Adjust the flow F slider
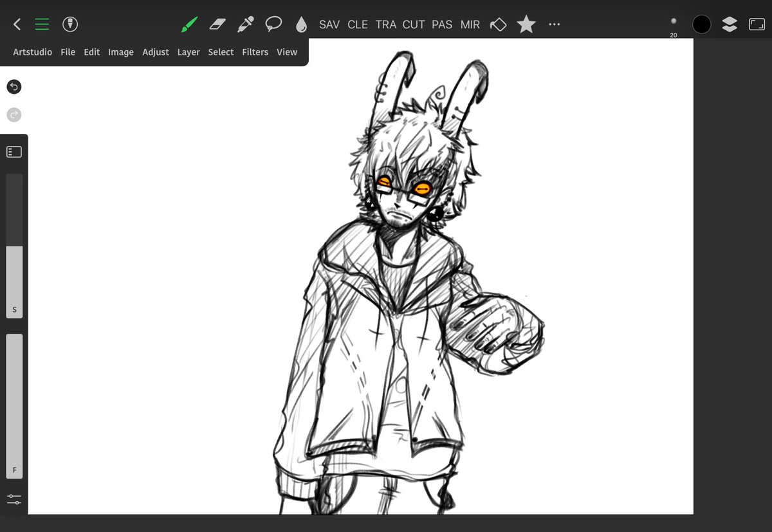This screenshot has width=772, height=532. click(14, 406)
